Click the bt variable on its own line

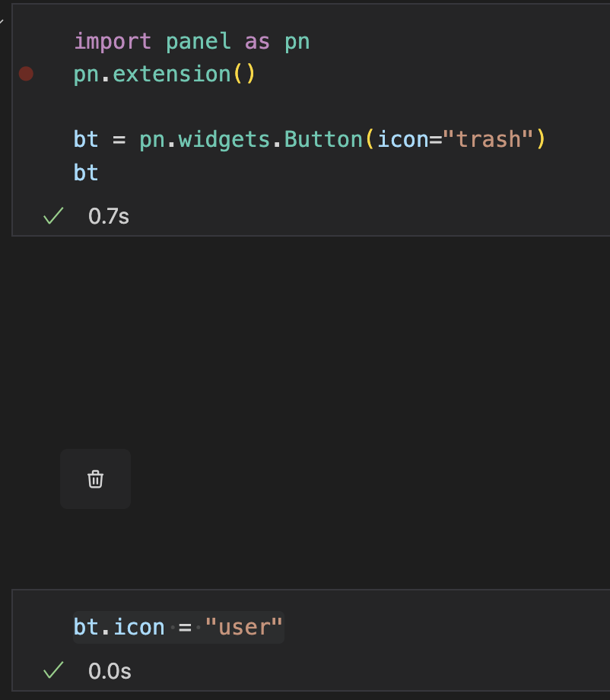pos(85,173)
